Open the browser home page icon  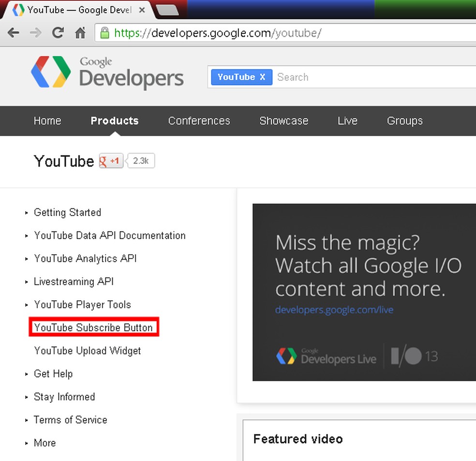(x=80, y=32)
